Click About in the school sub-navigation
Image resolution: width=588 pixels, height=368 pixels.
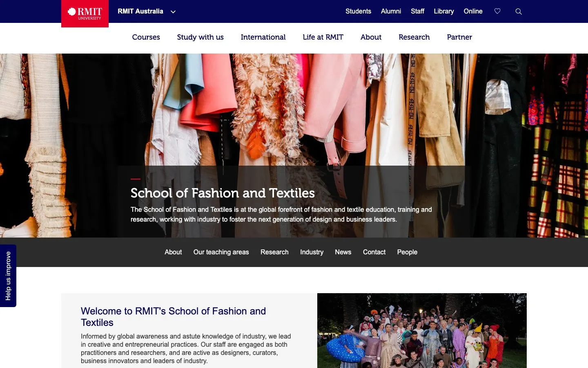pos(173,252)
